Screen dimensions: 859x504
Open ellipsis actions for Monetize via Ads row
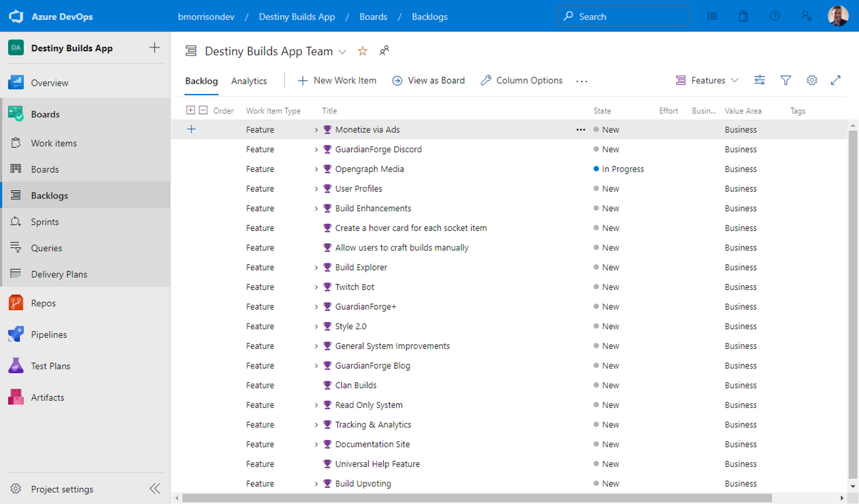pyautogui.click(x=581, y=130)
